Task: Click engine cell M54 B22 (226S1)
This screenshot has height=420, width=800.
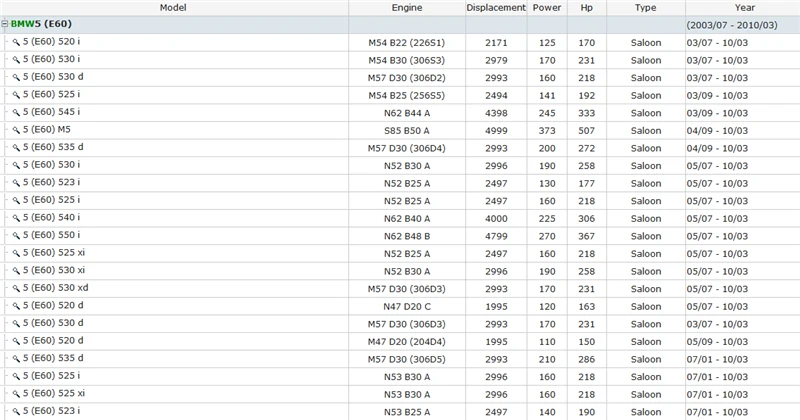Action: tap(407, 43)
